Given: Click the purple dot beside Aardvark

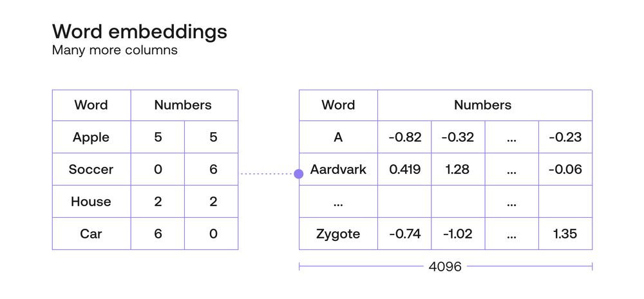Looking at the screenshot, I should pyautogui.click(x=299, y=173).
